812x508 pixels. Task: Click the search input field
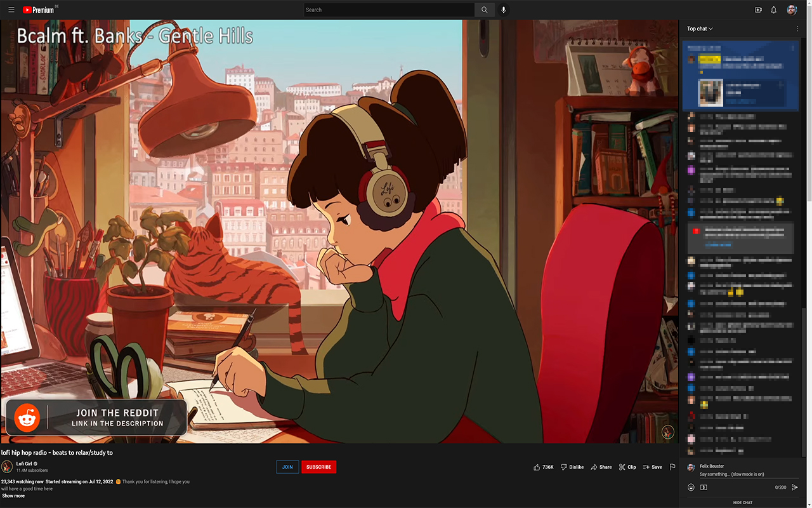tap(389, 10)
